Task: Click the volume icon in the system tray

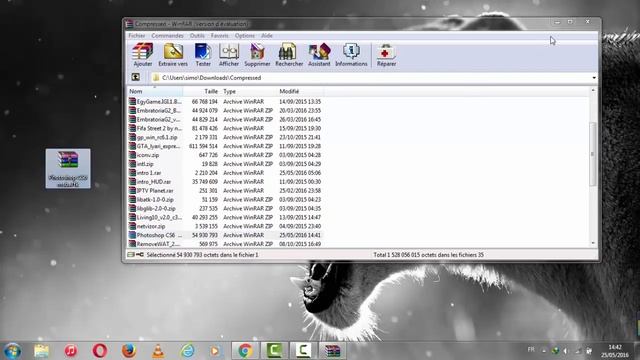Action: [x=566, y=351]
